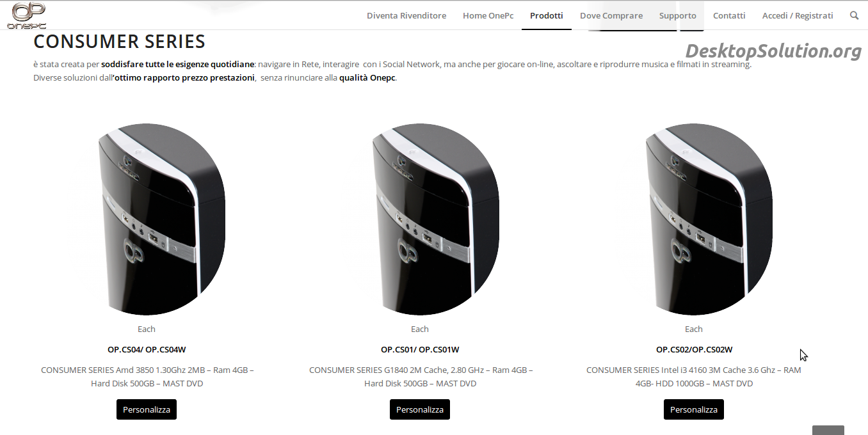This screenshot has width=868, height=435.
Task: Click the OP.CS01/ OP.CS01W title
Action: tap(420, 349)
